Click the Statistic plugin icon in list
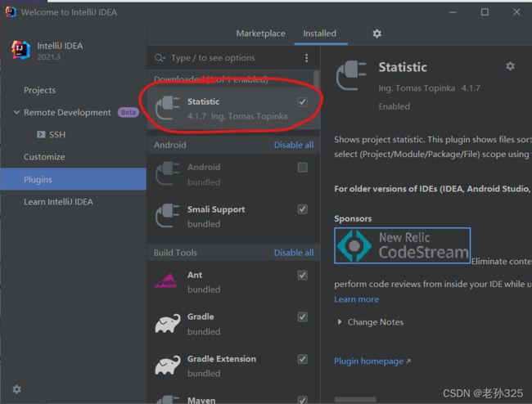Image resolution: width=532 pixels, height=404 pixels. (167, 108)
